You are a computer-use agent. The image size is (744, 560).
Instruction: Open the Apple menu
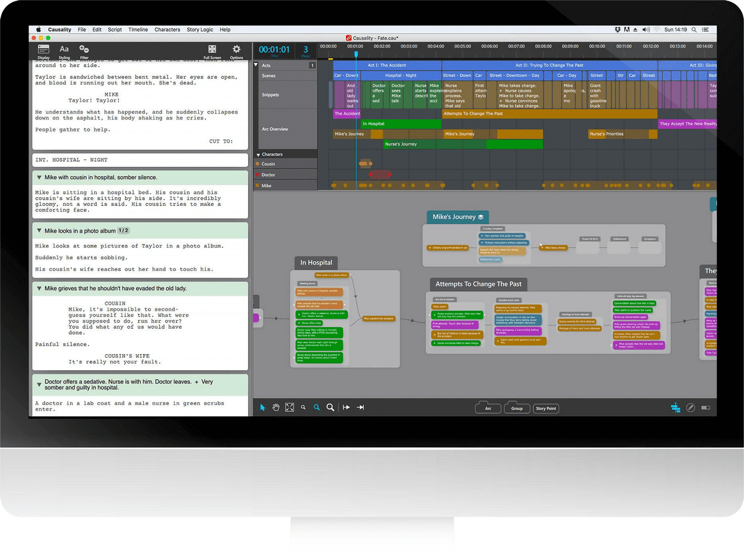tap(38, 30)
